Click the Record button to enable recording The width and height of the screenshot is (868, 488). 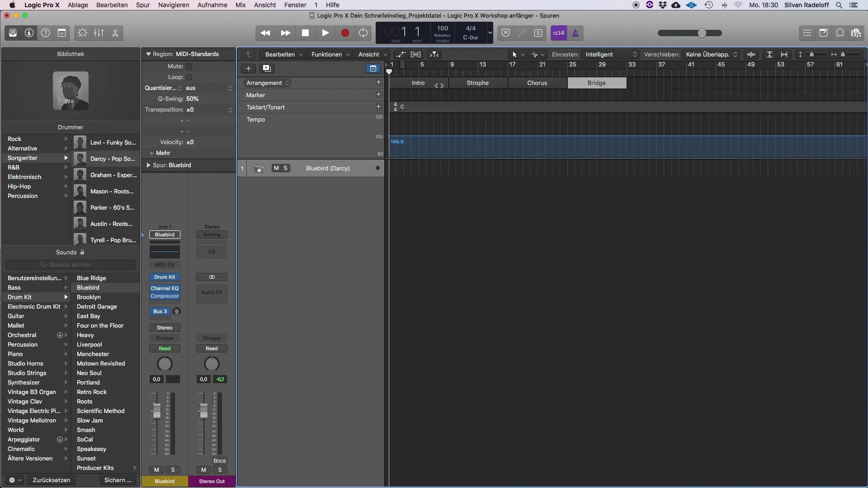344,33
